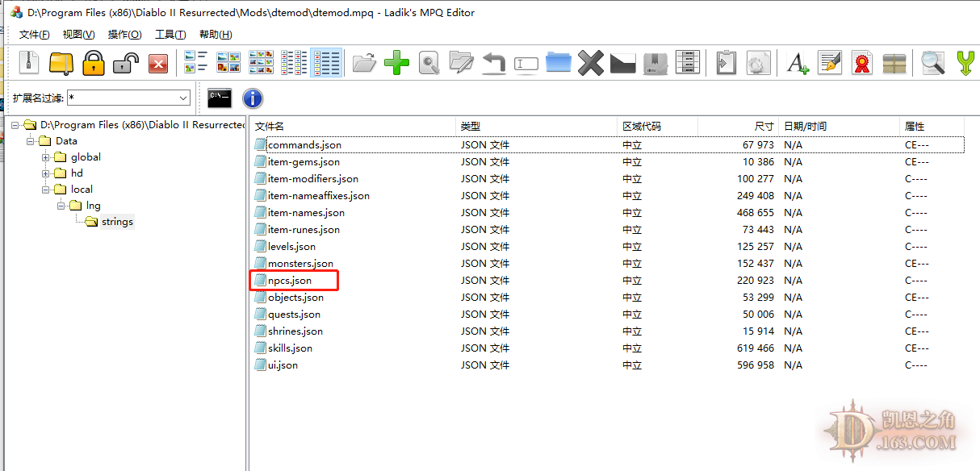Click the file cabinet drawers icon
This screenshot has height=471, width=980.
(x=687, y=63)
